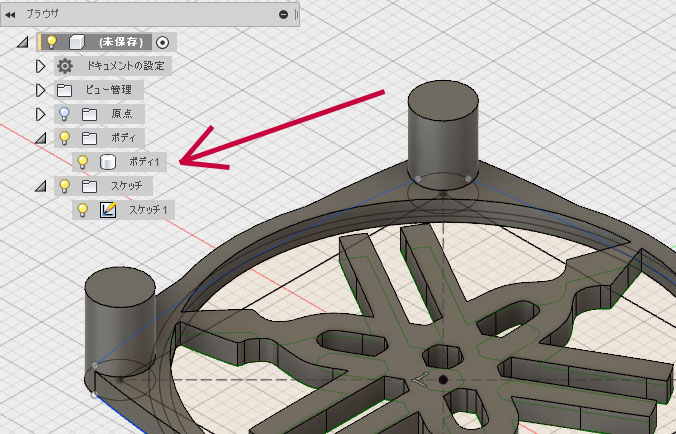Select the ボディ1 label in browser
Image resolution: width=676 pixels, height=434 pixels.
pyautogui.click(x=144, y=161)
